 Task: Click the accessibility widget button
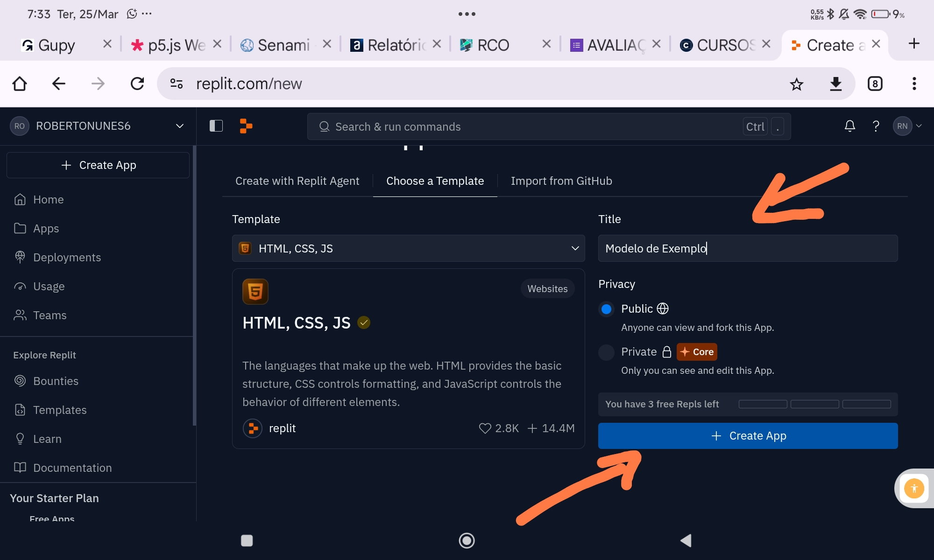[914, 489]
